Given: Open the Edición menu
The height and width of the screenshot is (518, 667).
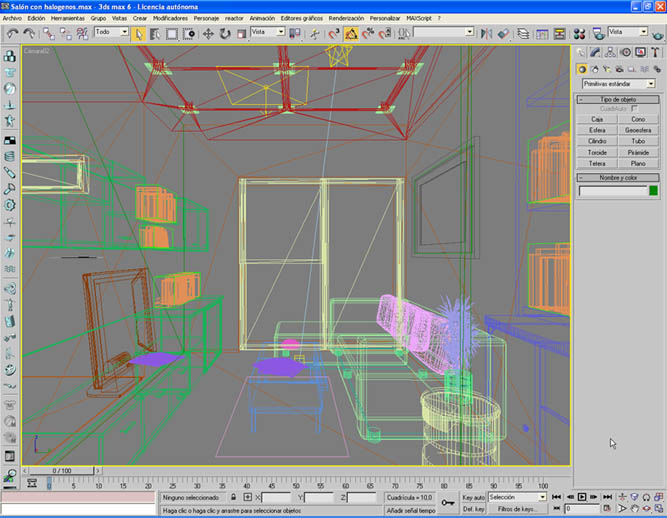Looking at the screenshot, I should (x=36, y=18).
